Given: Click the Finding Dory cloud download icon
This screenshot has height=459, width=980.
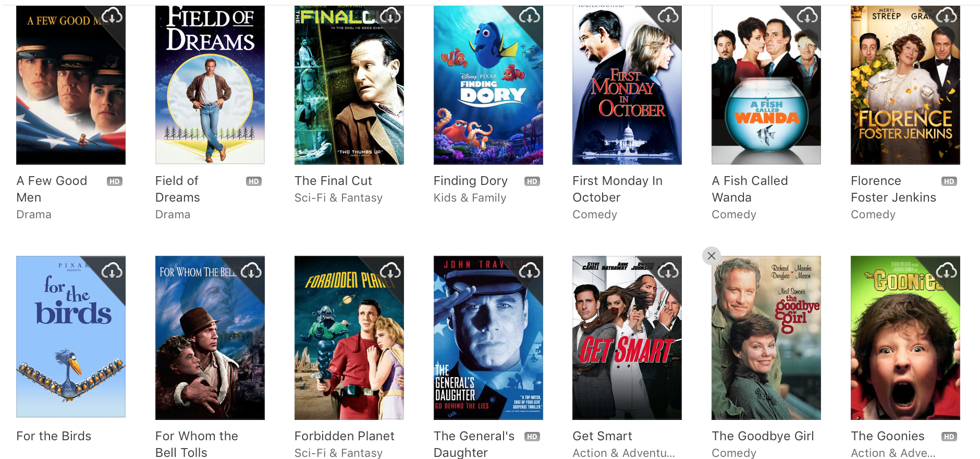Looking at the screenshot, I should tap(530, 16).
